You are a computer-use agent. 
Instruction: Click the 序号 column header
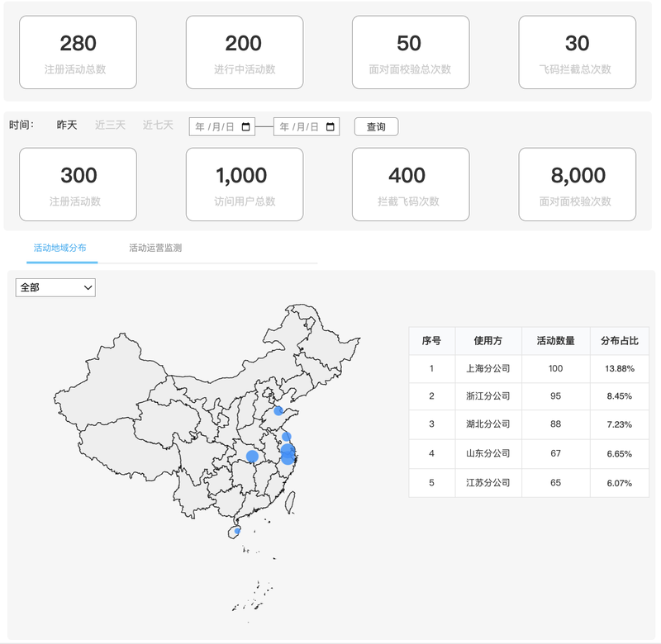tap(431, 341)
